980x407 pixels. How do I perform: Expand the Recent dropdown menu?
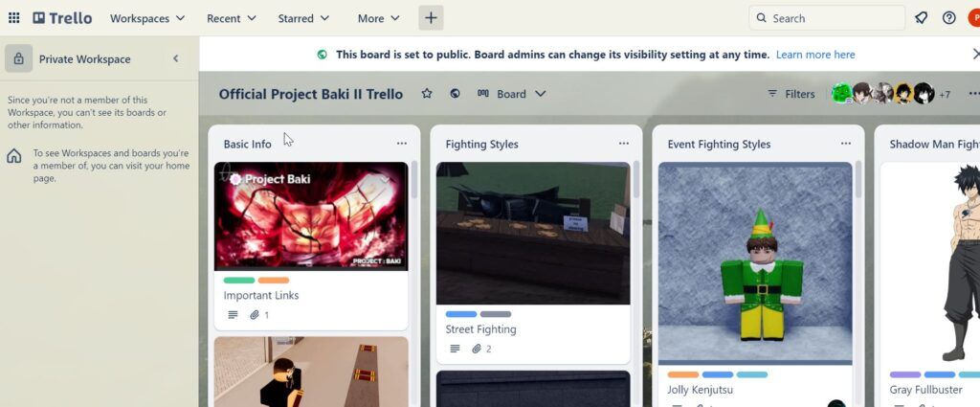[232, 18]
